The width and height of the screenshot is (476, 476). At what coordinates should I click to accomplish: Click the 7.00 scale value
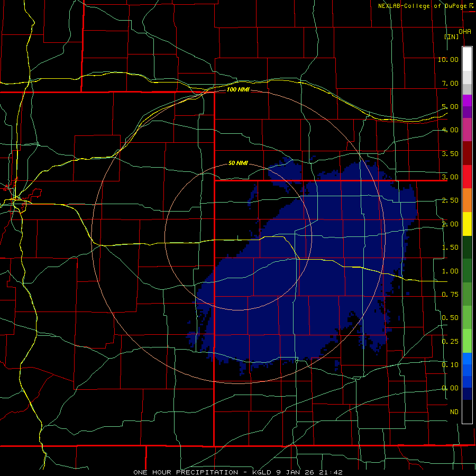pos(450,83)
